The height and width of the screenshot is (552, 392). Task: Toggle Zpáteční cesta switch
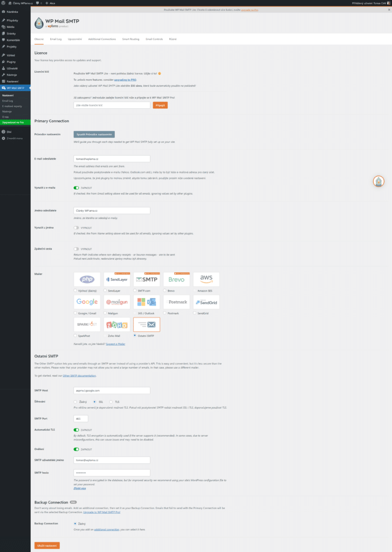coord(76,249)
